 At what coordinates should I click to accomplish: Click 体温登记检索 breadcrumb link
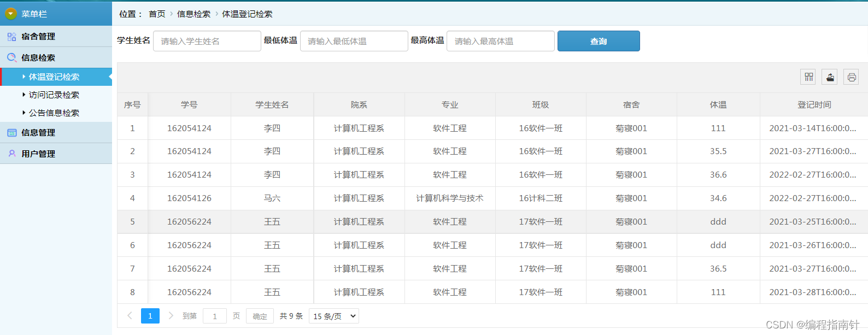tap(247, 14)
